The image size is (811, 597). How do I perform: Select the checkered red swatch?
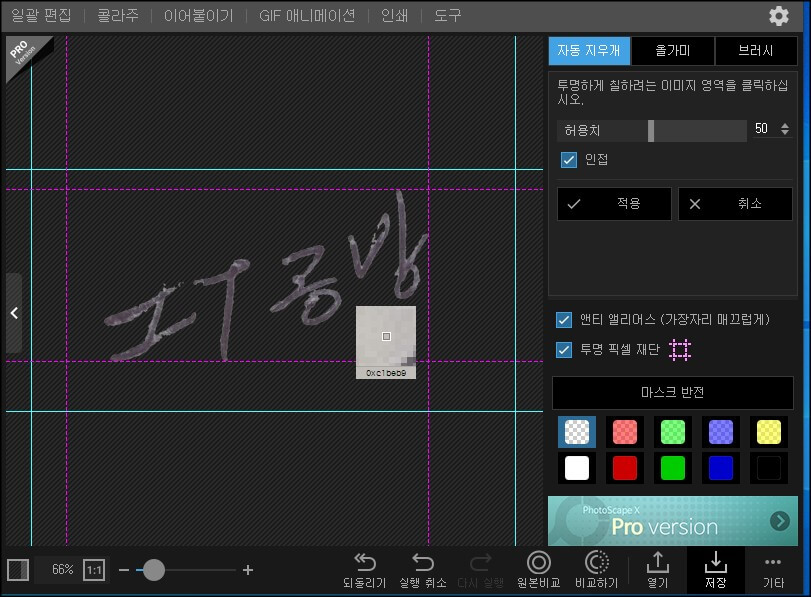(625, 432)
